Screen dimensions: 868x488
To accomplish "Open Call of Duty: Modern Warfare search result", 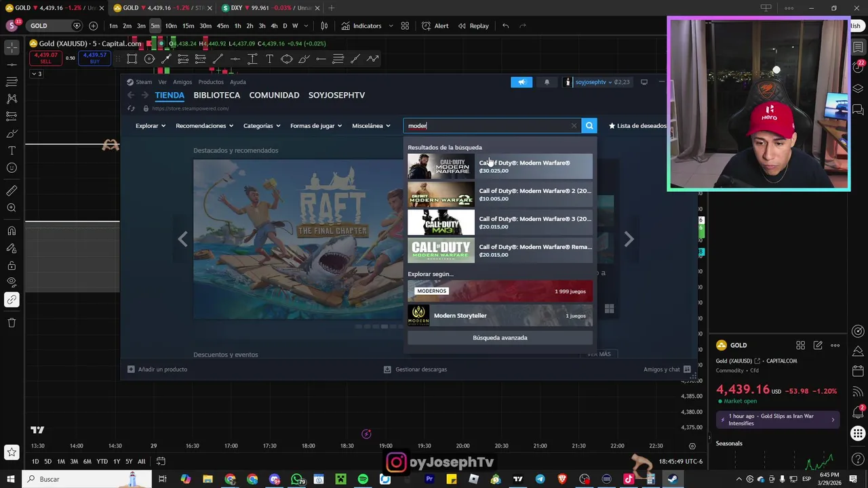I will pyautogui.click(x=500, y=167).
